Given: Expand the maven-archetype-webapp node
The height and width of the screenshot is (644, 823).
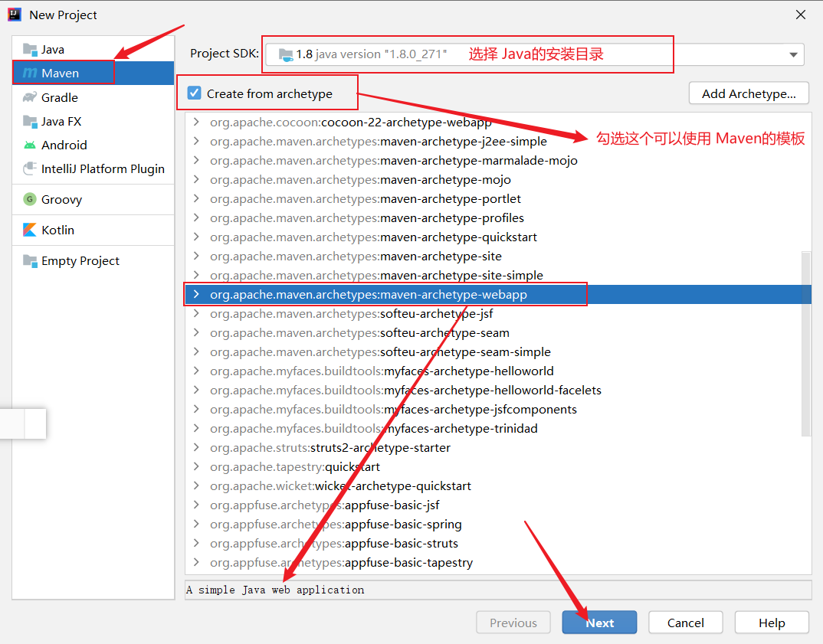Looking at the screenshot, I should click(x=196, y=294).
